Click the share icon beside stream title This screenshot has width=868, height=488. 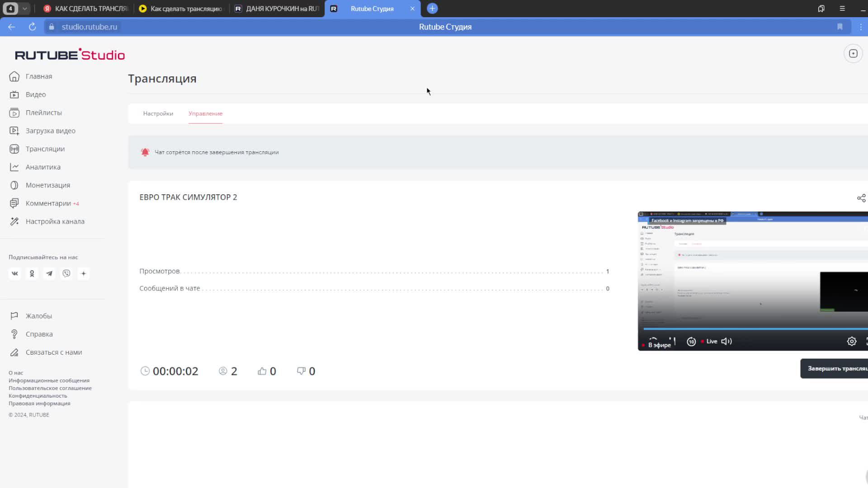(x=861, y=198)
